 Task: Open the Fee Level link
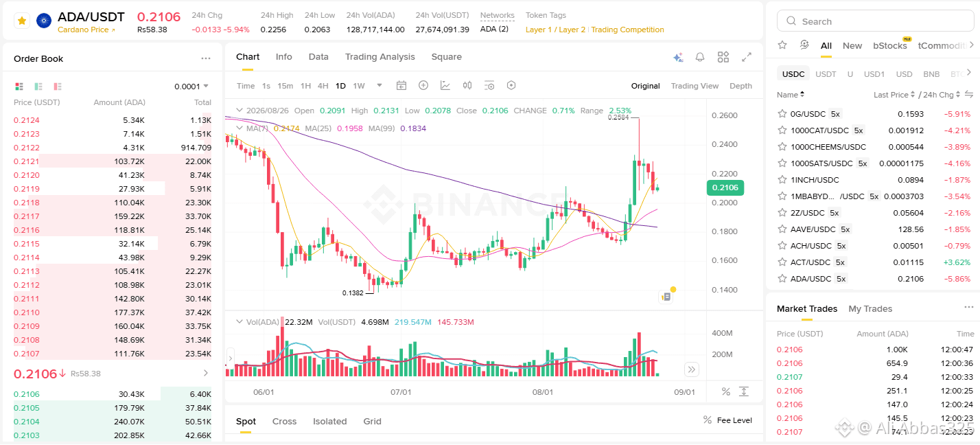coord(727,420)
